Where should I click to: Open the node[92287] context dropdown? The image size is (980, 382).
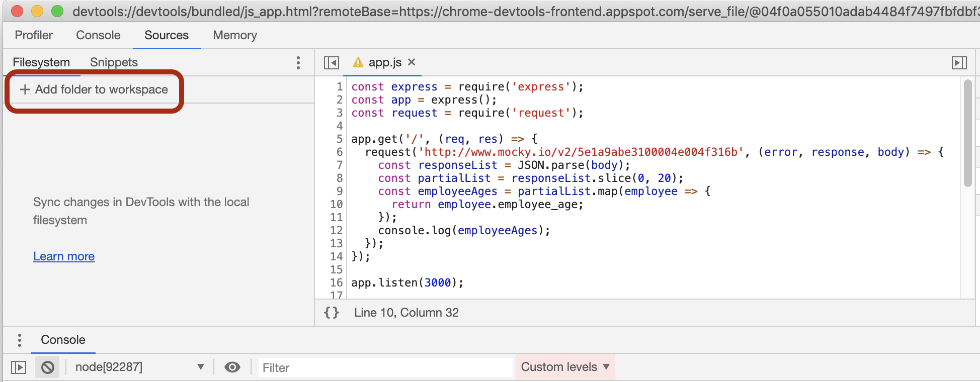139,367
